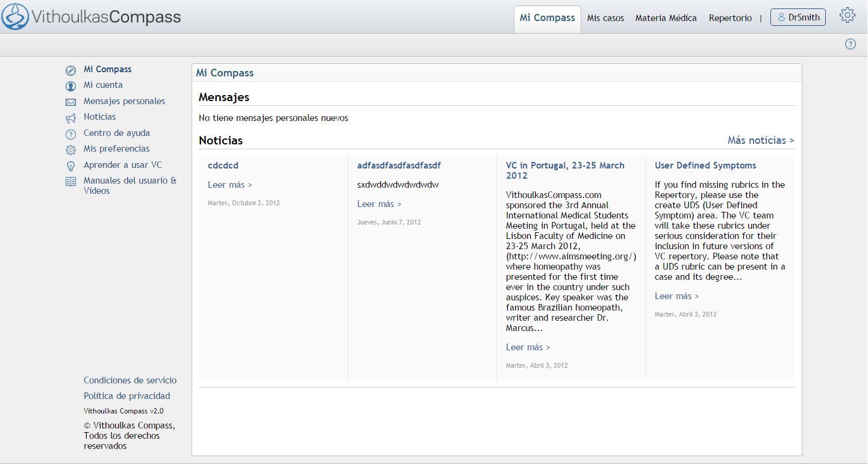
Task: Click the gear icon beside Mis preferencias
Action: (71, 150)
